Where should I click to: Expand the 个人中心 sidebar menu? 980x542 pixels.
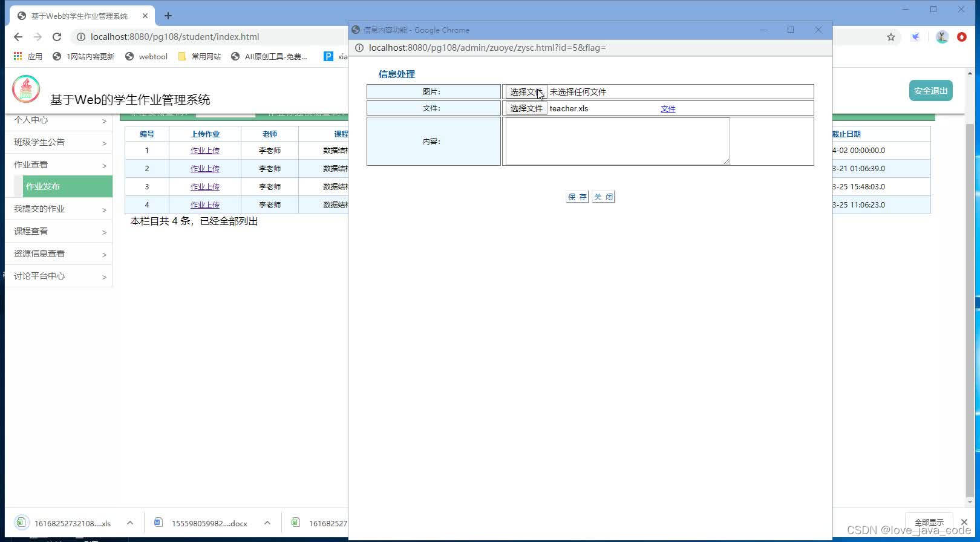click(59, 120)
